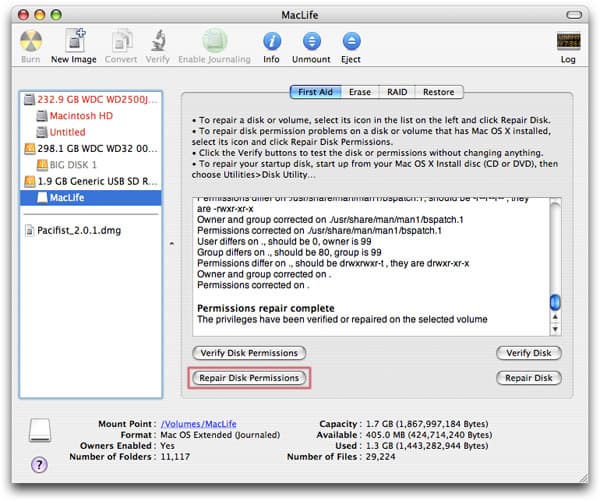Click the log scroll down arrow
This screenshot has height=501, width=600.
pos(555,329)
